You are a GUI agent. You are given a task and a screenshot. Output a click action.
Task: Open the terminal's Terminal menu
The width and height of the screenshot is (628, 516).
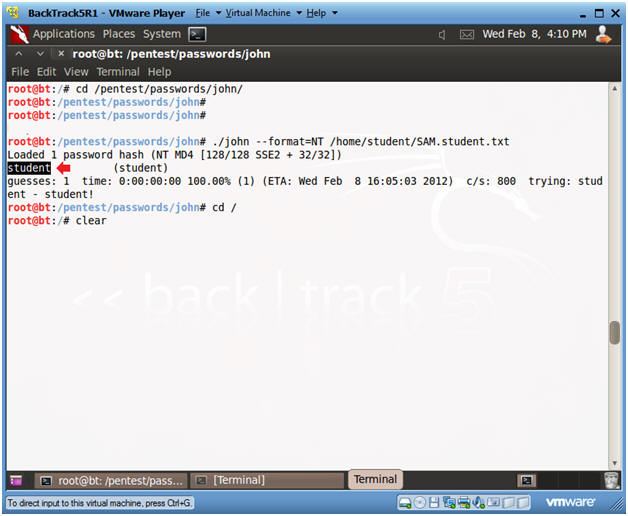click(118, 72)
